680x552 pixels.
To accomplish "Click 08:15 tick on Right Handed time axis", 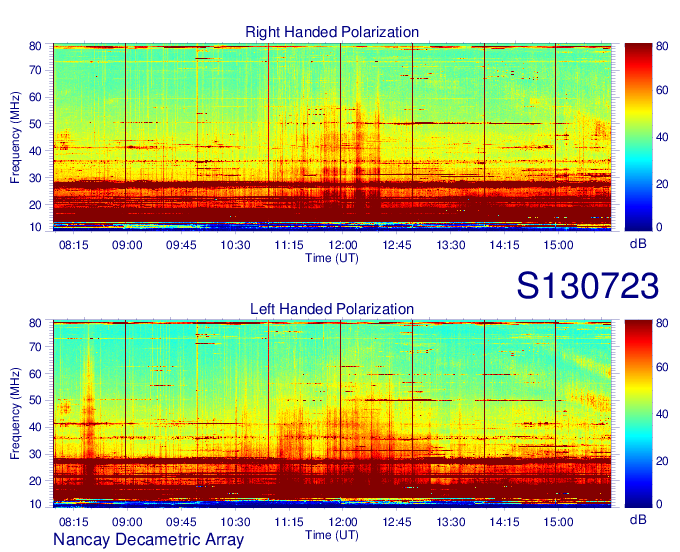I will [74, 245].
